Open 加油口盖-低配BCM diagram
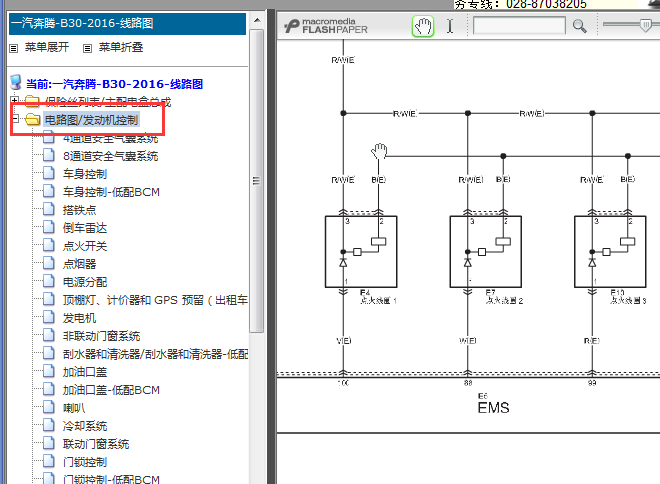Image resolution: width=660 pixels, height=484 pixels. coord(111,390)
